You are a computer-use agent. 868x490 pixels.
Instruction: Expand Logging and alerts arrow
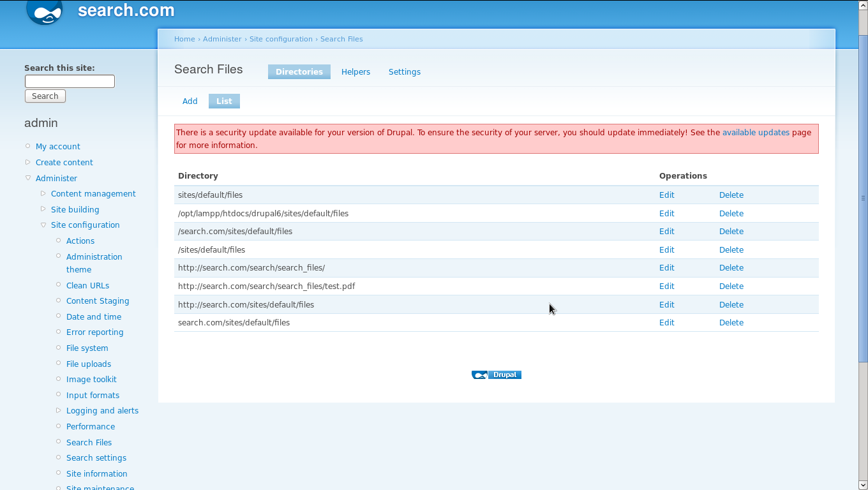point(59,410)
